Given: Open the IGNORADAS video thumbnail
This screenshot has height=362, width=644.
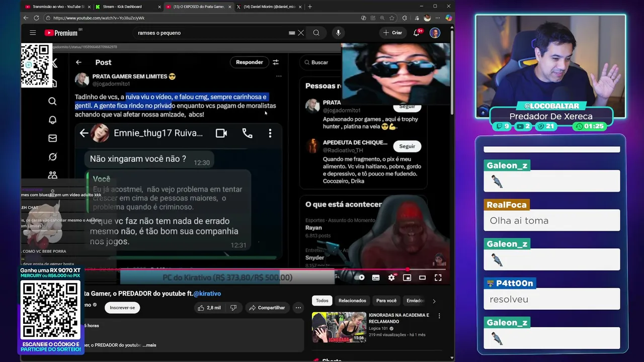Looking at the screenshot, I should click(x=339, y=327).
